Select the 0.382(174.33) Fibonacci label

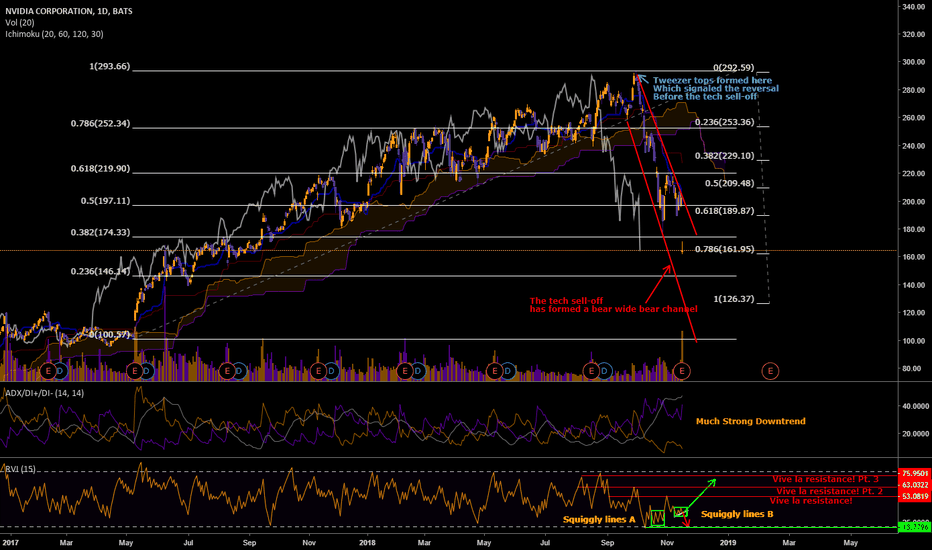point(100,232)
